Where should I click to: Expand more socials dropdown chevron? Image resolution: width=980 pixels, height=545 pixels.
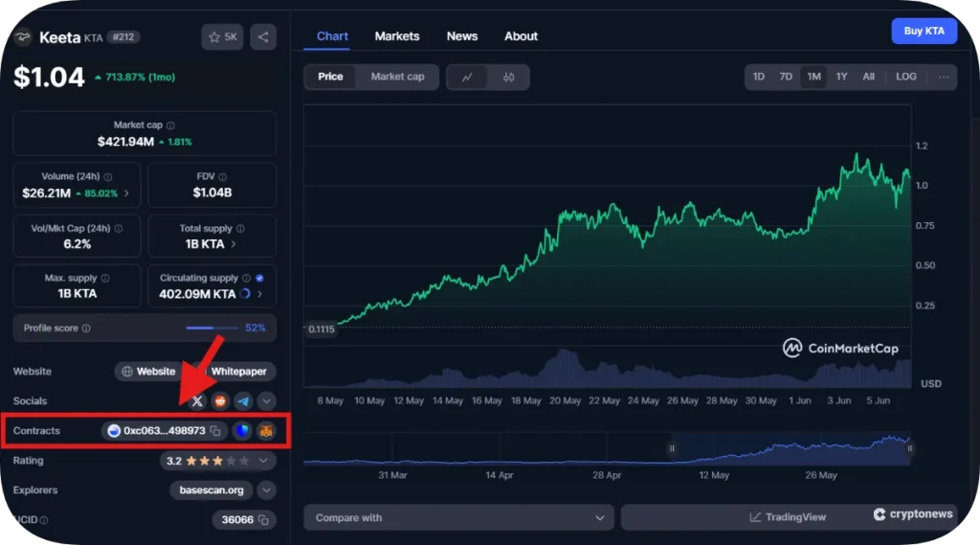click(266, 401)
